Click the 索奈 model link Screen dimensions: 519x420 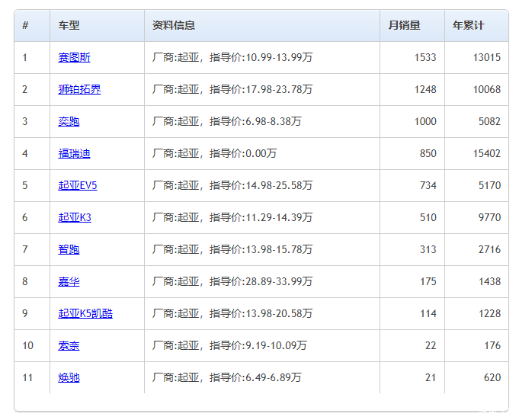[x=69, y=345]
